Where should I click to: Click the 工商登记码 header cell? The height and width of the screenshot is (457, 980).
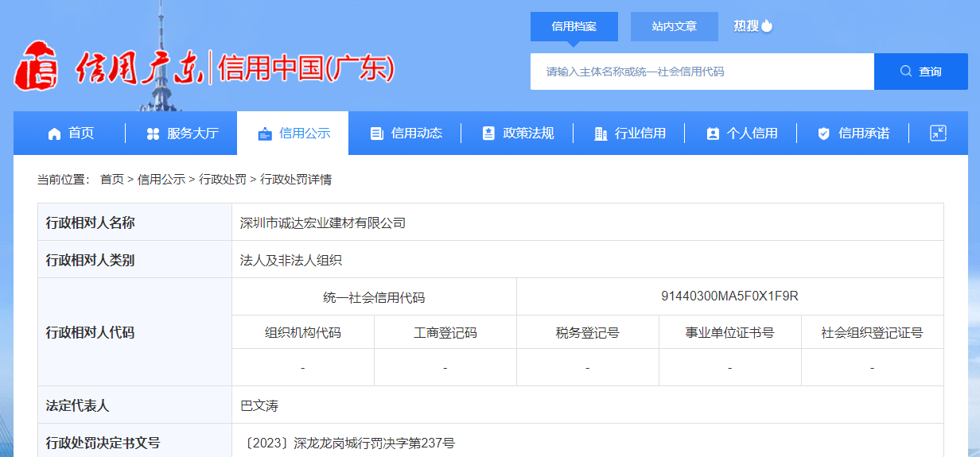[445, 333]
